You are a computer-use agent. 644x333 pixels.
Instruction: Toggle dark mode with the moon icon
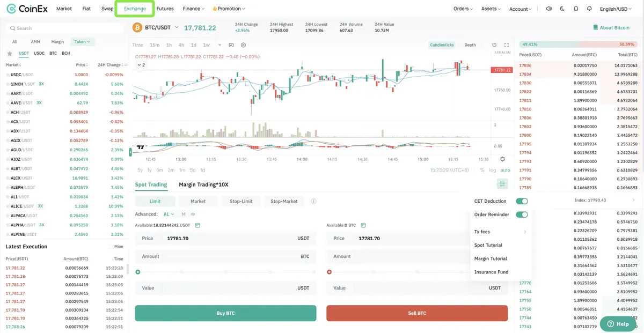click(x=562, y=9)
